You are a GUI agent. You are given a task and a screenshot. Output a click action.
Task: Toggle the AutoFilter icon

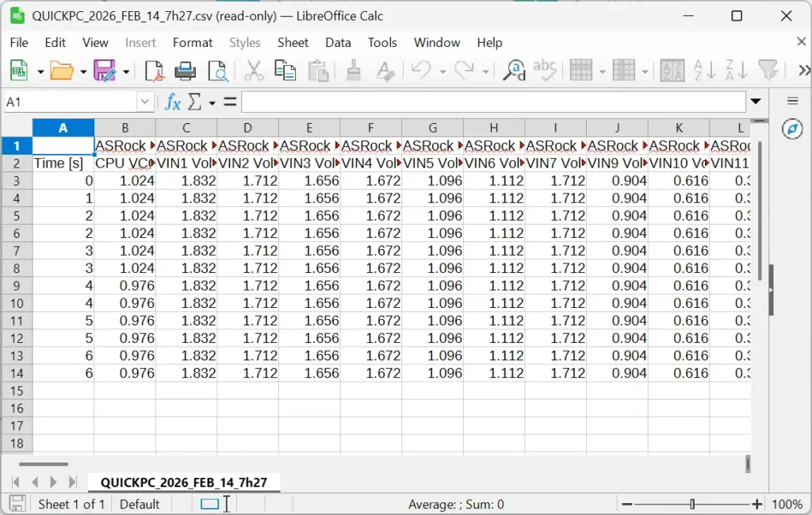[768, 70]
